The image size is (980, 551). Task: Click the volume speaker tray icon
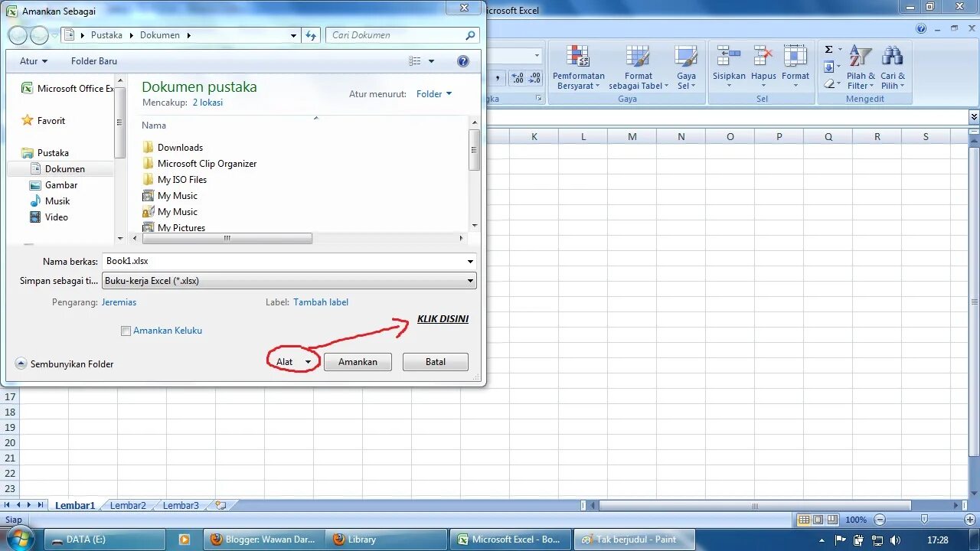(x=895, y=540)
